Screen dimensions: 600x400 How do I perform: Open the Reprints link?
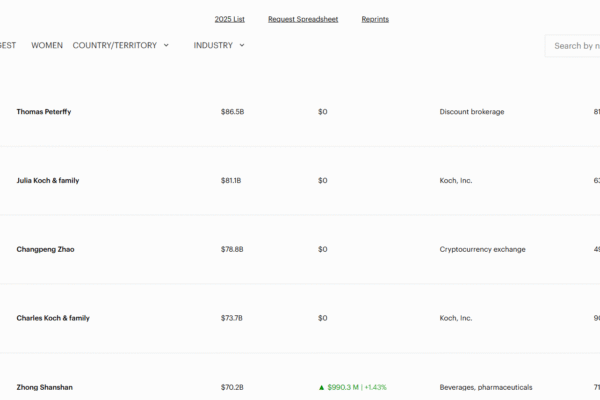[375, 19]
